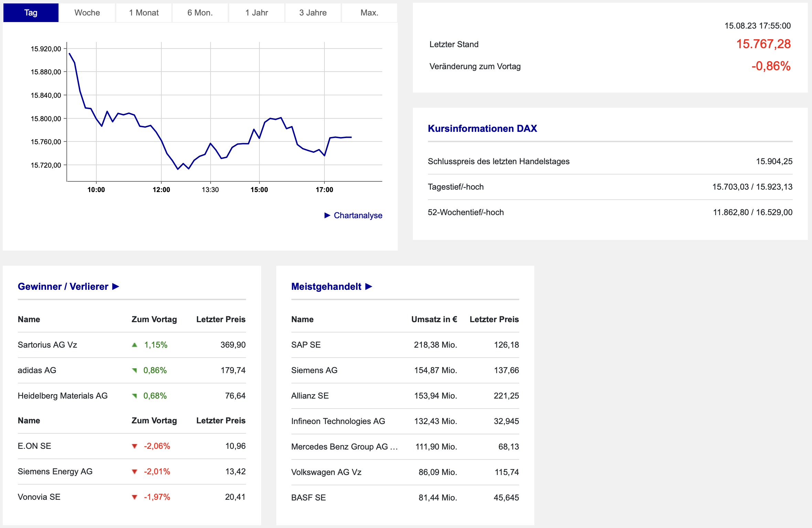Click Infineon Technologies AG row
This screenshot has width=812, height=528.
[x=338, y=421]
